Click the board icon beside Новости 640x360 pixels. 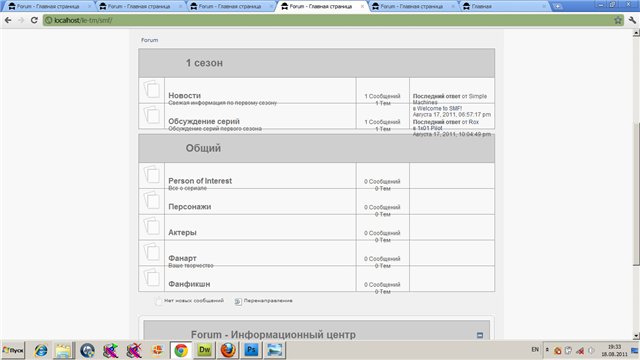coord(151,89)
